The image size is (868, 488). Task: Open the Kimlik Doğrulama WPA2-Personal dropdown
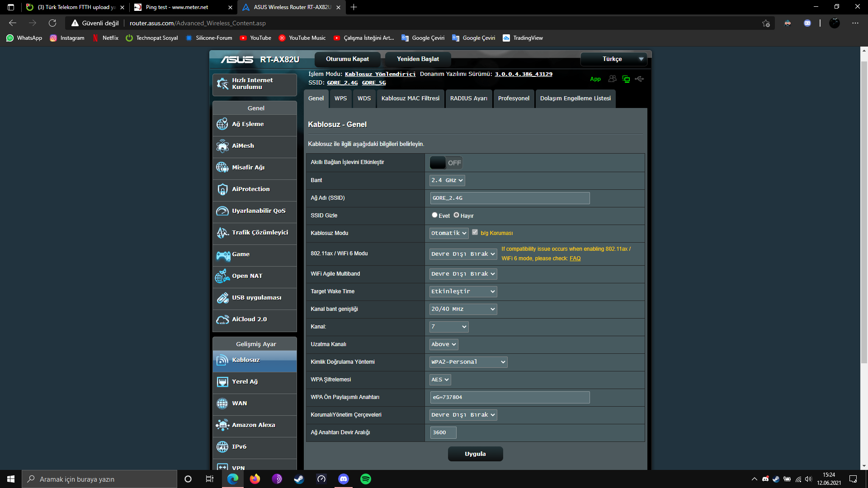coord(468,362)
